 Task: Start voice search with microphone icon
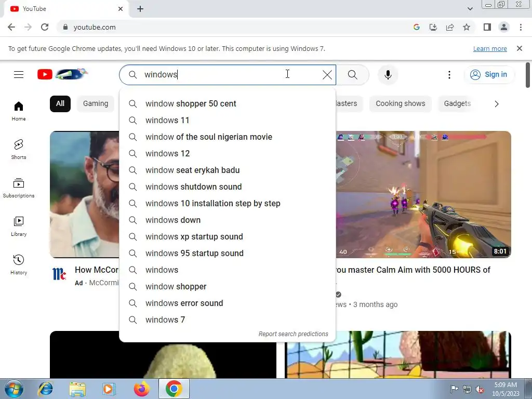click(388, 75)
